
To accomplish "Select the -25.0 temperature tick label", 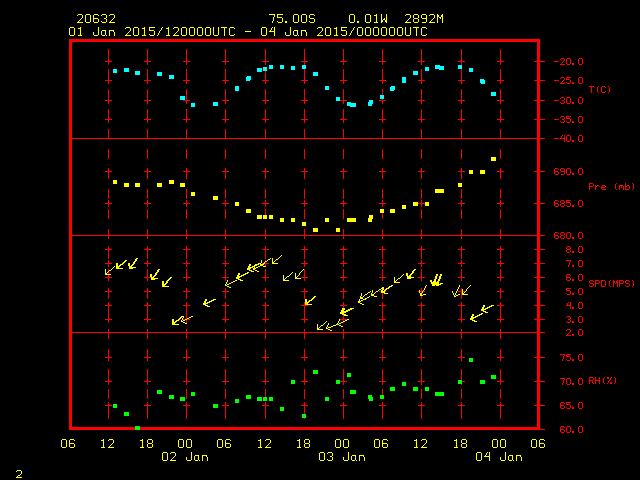I will coord(569,81).
